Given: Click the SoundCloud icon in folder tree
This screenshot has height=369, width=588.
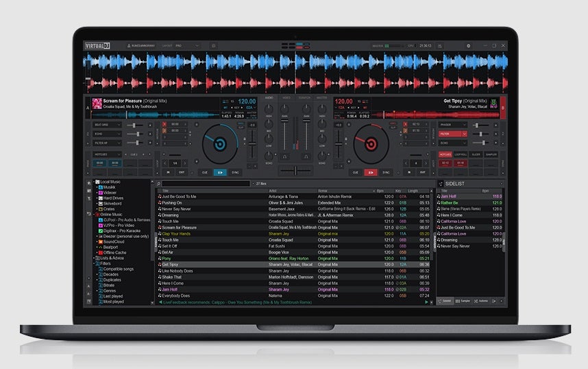Looking at the screenshot, I should tap(101, 241).
